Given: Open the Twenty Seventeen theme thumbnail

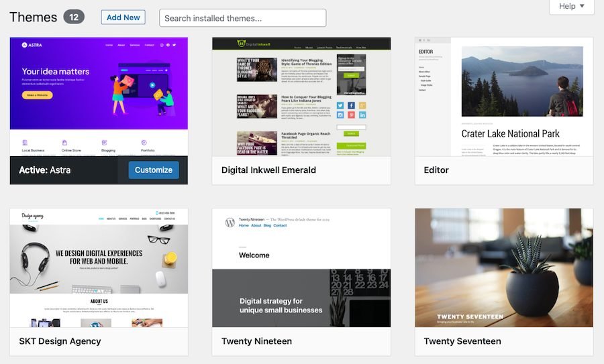Looking at the screenshot, I should [504, 268].
